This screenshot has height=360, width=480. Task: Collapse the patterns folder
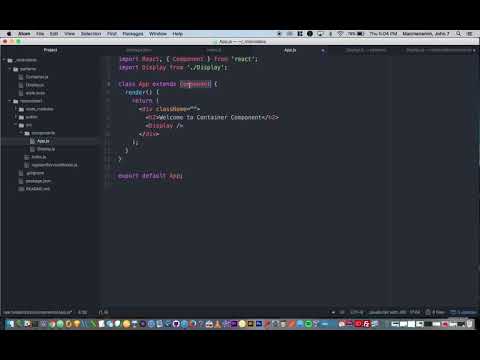click(x=28, y=69)
